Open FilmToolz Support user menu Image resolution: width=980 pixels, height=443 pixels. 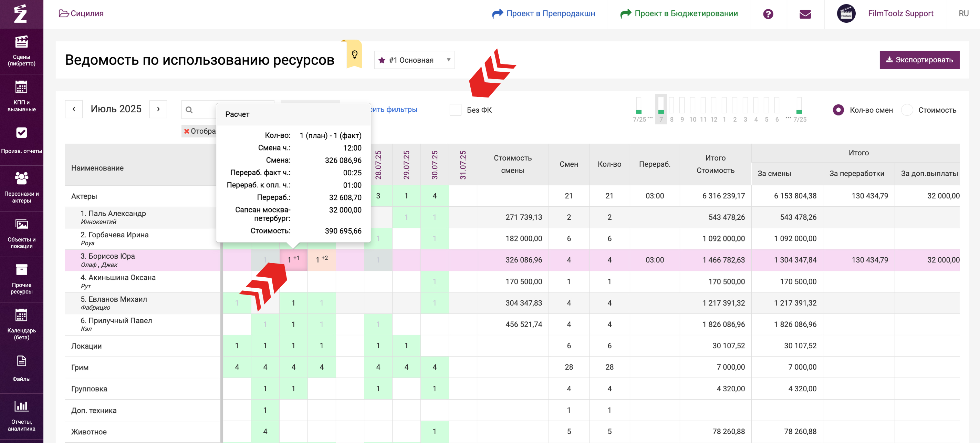(x=900, y=14)
